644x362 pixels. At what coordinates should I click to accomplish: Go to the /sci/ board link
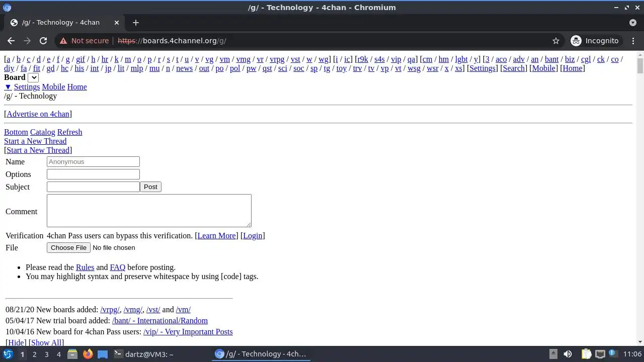283,68
